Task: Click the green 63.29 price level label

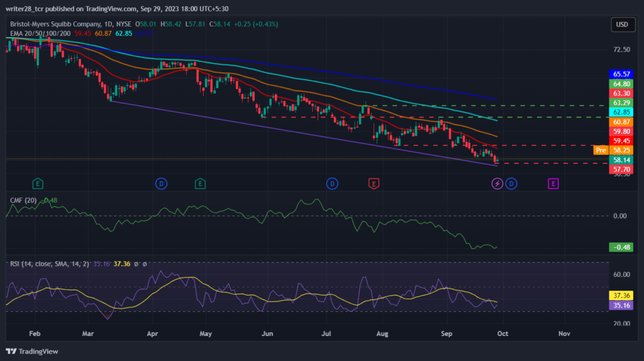Action: (621, 103)
